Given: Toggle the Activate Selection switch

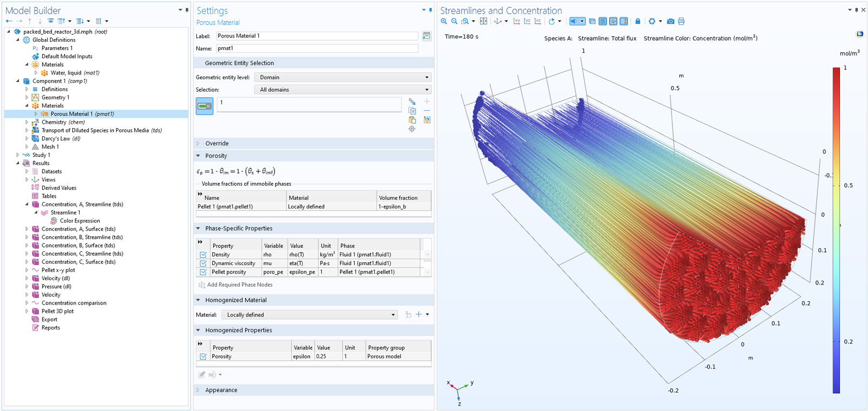Looking at the screenshot, I should (x=205, y=106).
